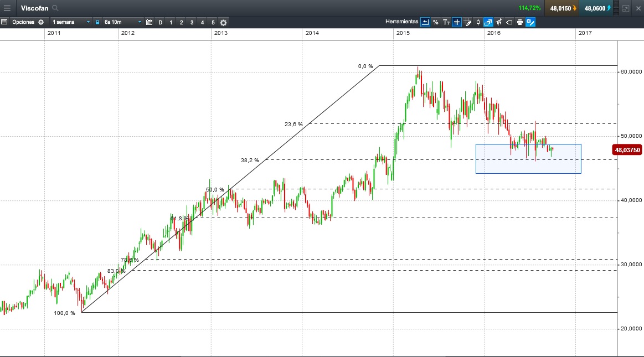
Task: Click the 20,0000 price axis value
Action: click(x=631, y=329)
